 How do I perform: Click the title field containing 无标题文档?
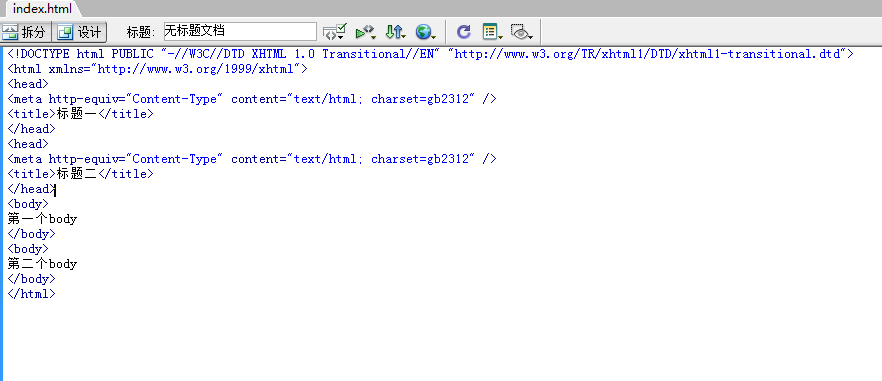pyautogui.click(x=240, y=32)
